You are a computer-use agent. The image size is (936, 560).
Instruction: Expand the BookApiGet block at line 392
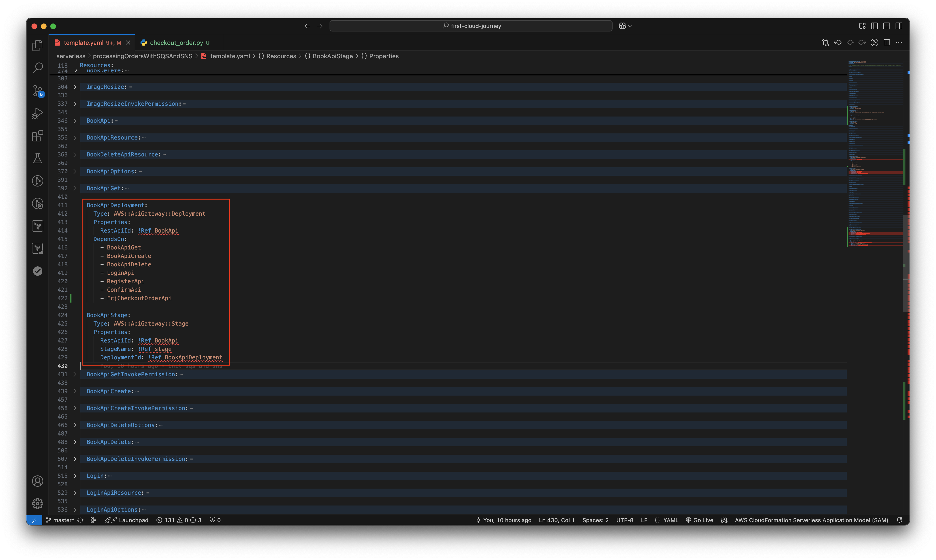coord(75,188)
